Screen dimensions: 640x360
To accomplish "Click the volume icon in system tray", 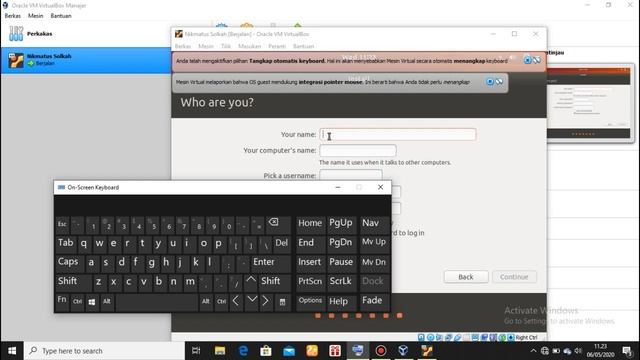I will pos(578,351).
